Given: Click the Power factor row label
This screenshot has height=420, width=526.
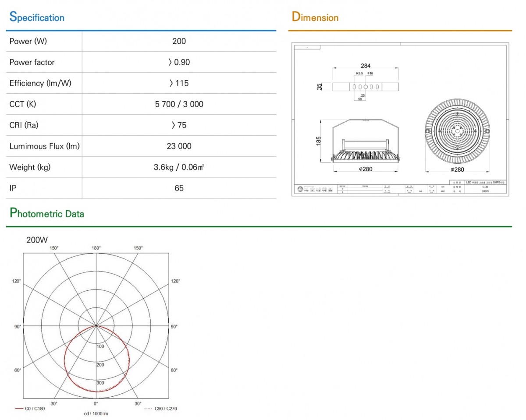Looking at the screenshot, I should 32,62.
